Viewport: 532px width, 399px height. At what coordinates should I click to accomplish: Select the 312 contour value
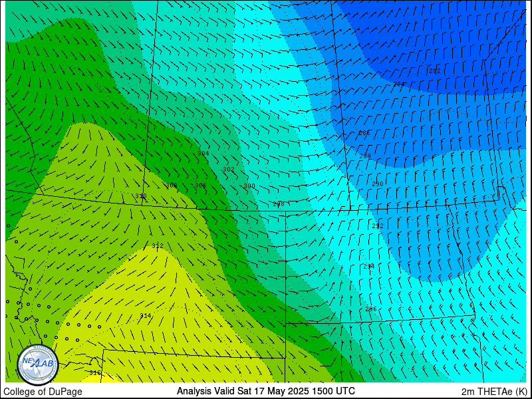[x=158, y=245]
